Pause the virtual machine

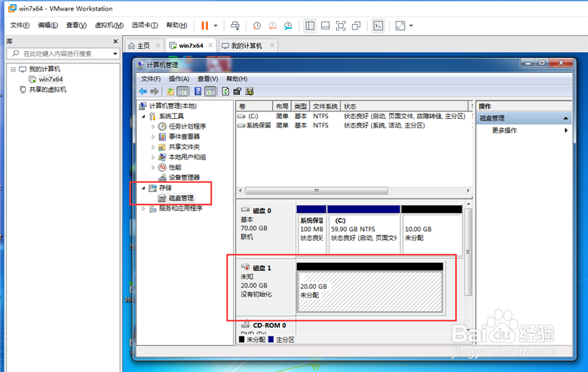click(204, 26)
